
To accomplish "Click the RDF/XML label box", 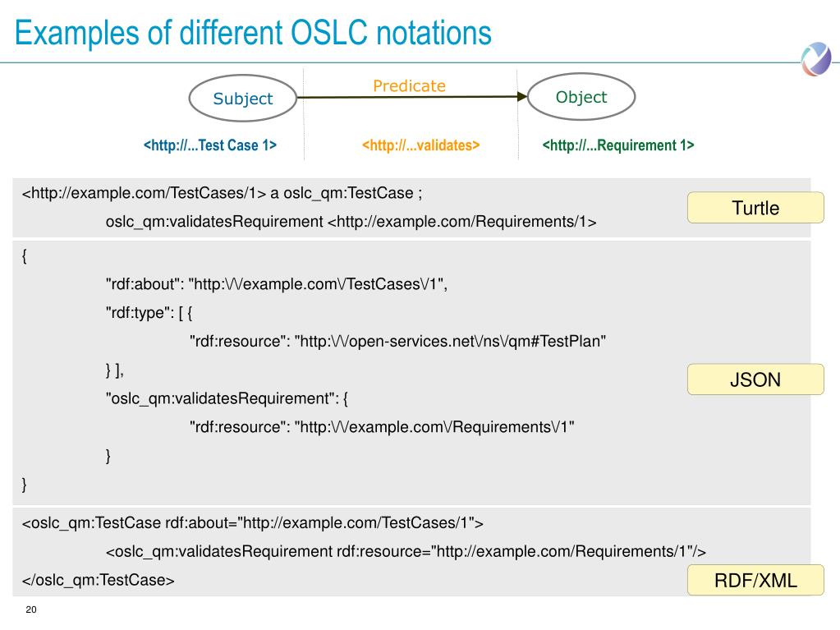I will (755, 580).
